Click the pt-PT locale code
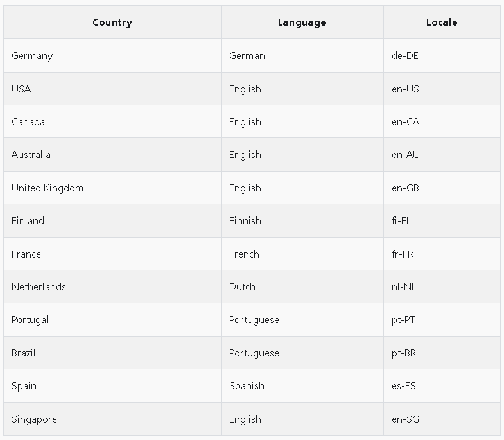Image resolution: width=504 pixels, height=440 pixels. [403, 320]
